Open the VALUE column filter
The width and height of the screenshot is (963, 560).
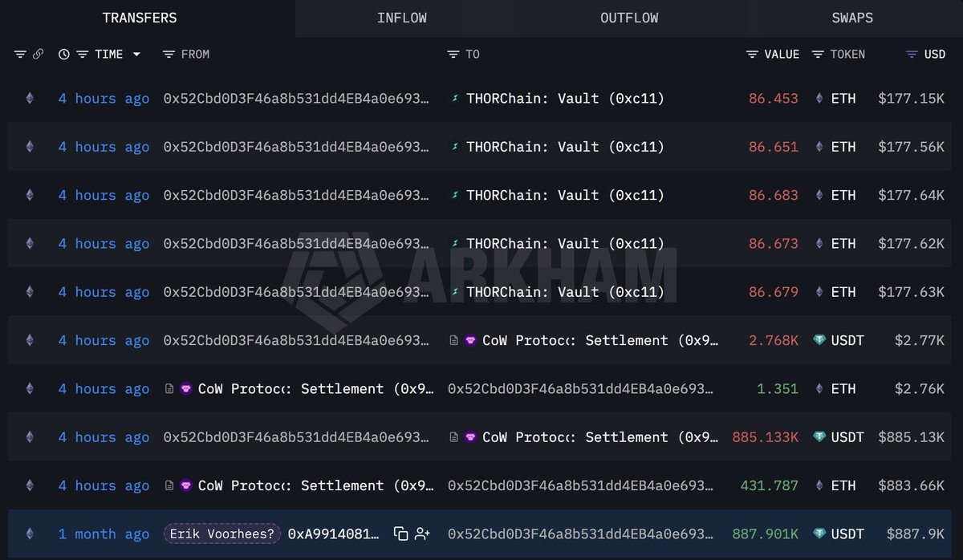(752, 55)
